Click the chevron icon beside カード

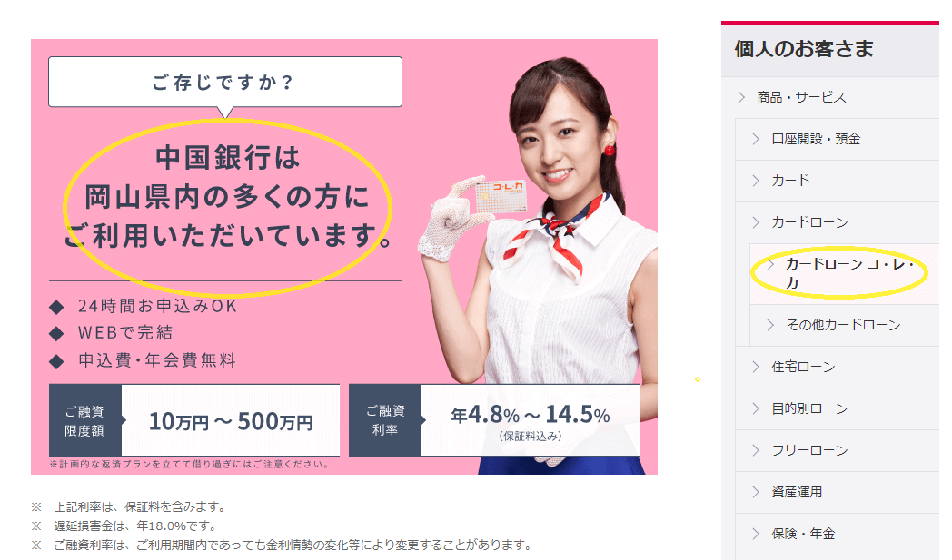756,181
